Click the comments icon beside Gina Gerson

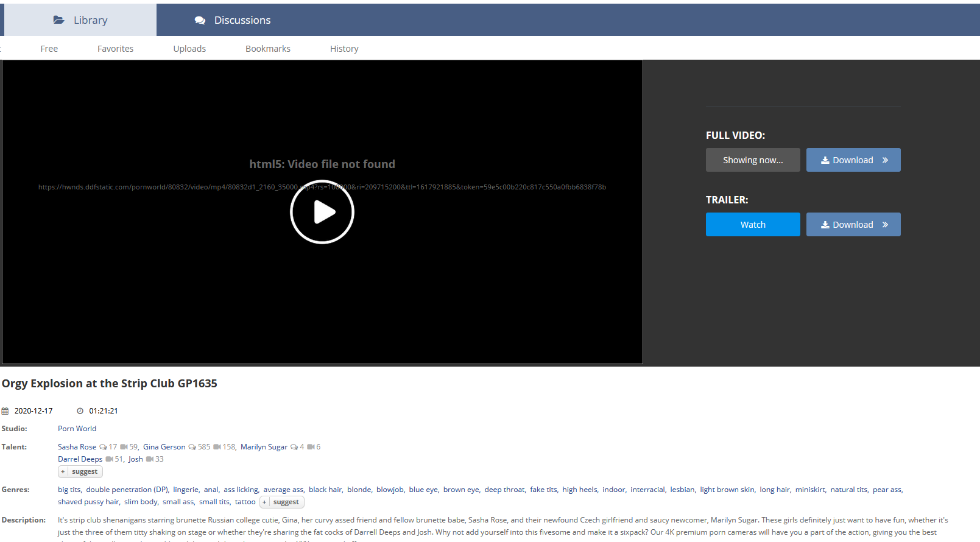(x=192, y=447)
